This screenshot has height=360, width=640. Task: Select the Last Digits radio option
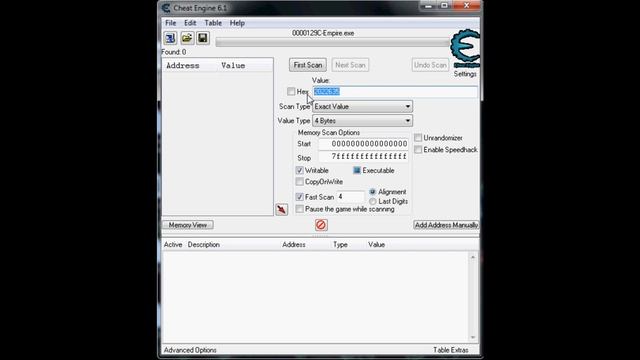tap(373, 202)
